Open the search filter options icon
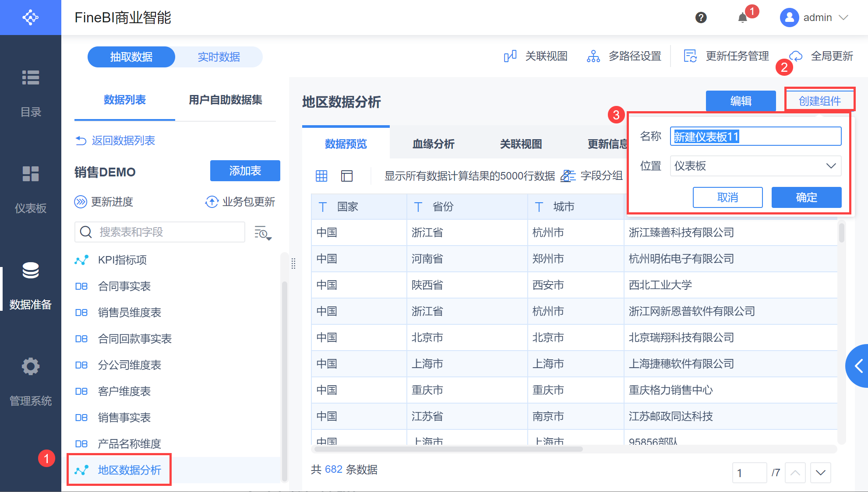 (x=263, y=232)
